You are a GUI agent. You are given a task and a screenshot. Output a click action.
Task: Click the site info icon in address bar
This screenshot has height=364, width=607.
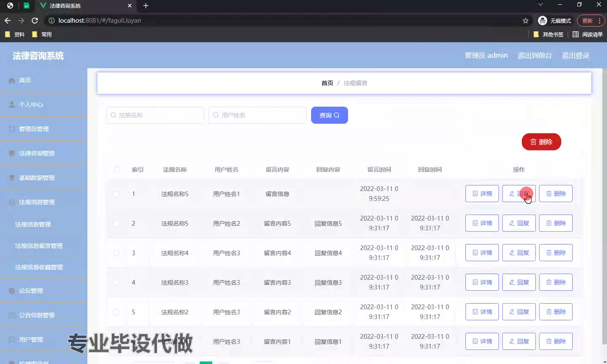coord(51,21)
